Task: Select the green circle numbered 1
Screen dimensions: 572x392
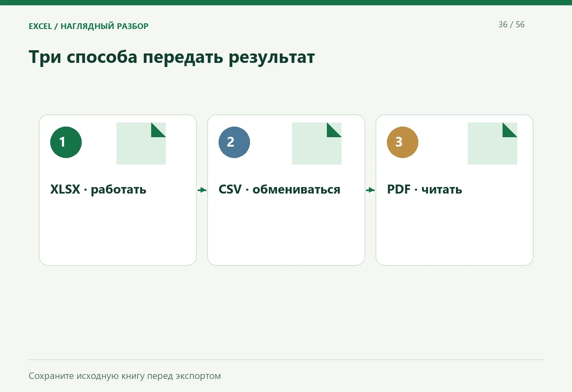Action: [x=66, y=142]
